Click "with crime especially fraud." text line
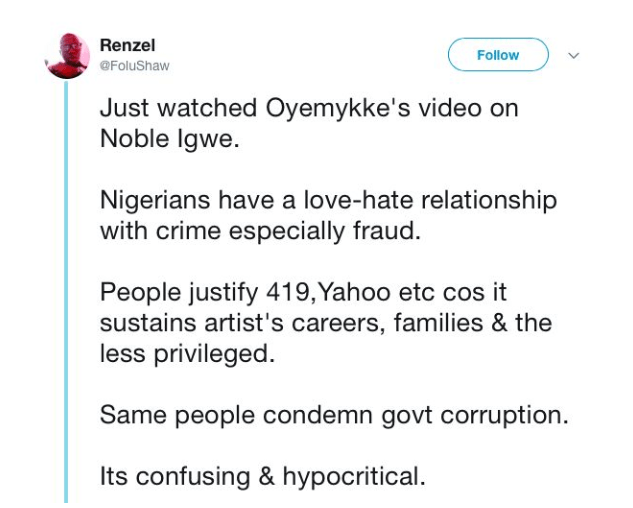Viewport: 633px width, 508px height. (x=260, y=231)
